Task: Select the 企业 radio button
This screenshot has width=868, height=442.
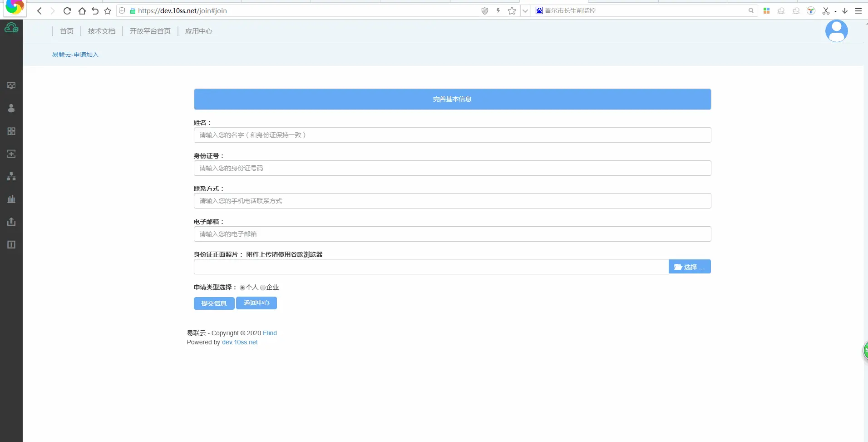Action: (x=263, y=288)
